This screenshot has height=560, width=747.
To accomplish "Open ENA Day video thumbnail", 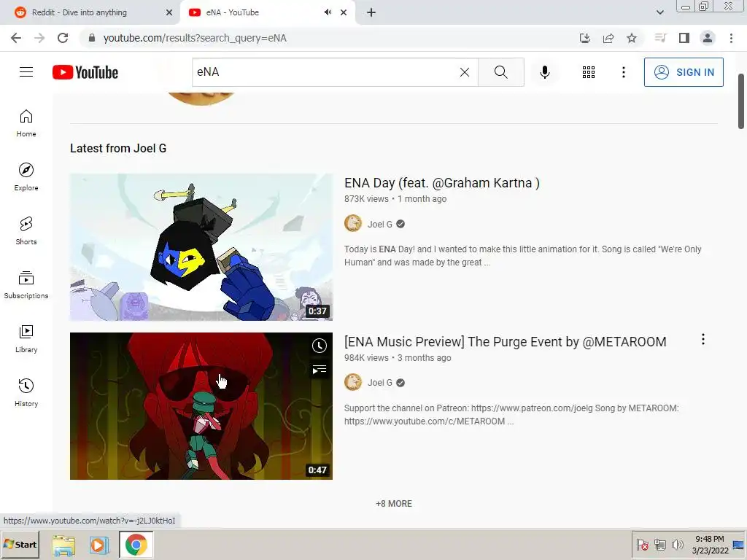I will pyautogui.click(x=201, y=246).
